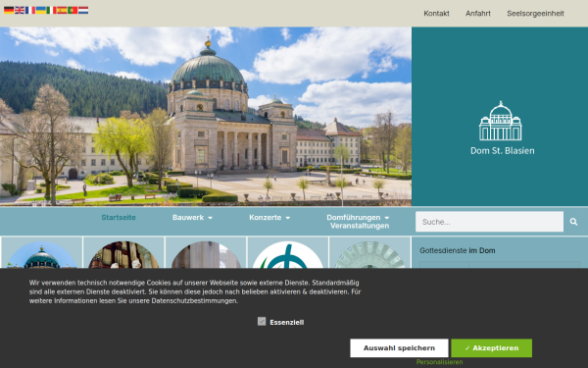This screenshot has height=368, width=588.
Task: Open the Personalisieren cookie link
Action: click(x=439, y=362)
